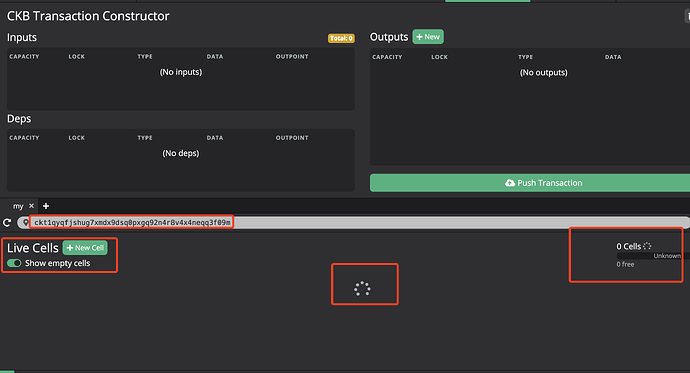Click the CAPACITY column header in Outputs

(x=387, y=57)
